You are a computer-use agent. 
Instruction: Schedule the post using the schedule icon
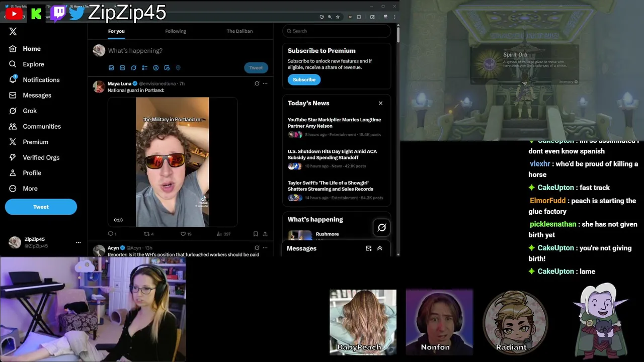[x=167, y=68]
